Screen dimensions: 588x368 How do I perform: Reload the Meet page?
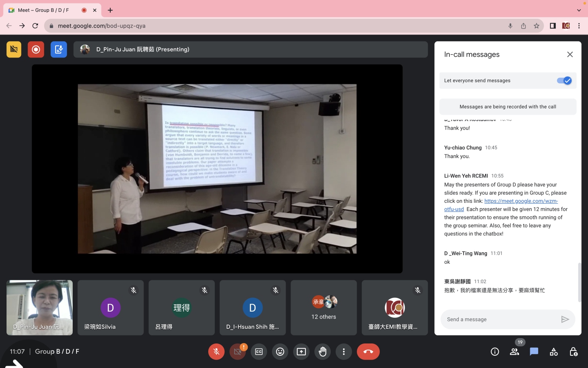tap(35, 26)
